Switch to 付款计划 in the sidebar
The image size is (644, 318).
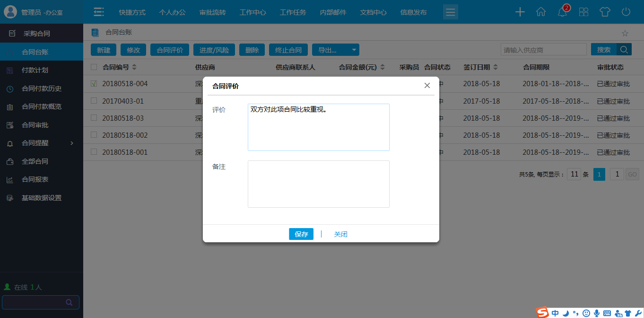[x=34, y=70]
